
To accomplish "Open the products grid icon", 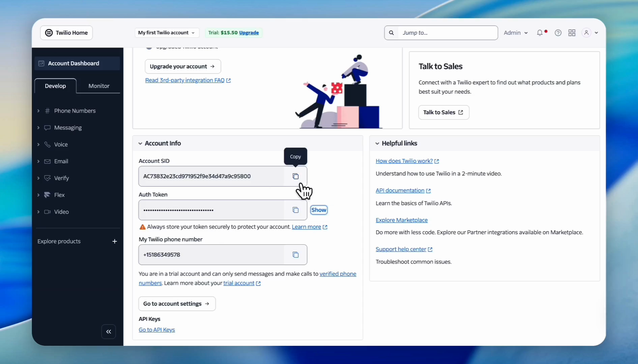I will pos(572,33).
